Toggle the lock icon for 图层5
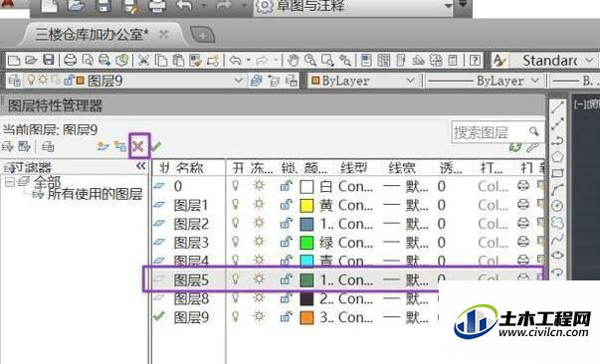Image resolution: width=600 pixels, height=364 pixels. point(286,279)
